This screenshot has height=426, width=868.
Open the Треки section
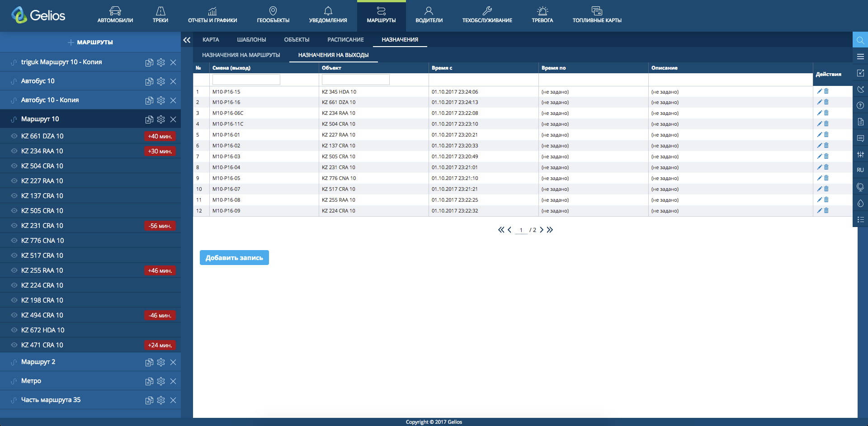pos(160,15)
